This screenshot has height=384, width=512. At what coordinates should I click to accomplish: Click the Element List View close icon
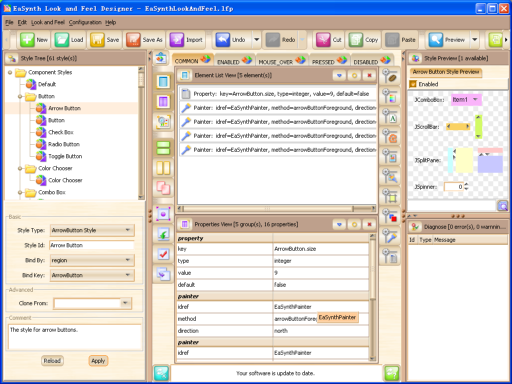(x=369, y=75)
